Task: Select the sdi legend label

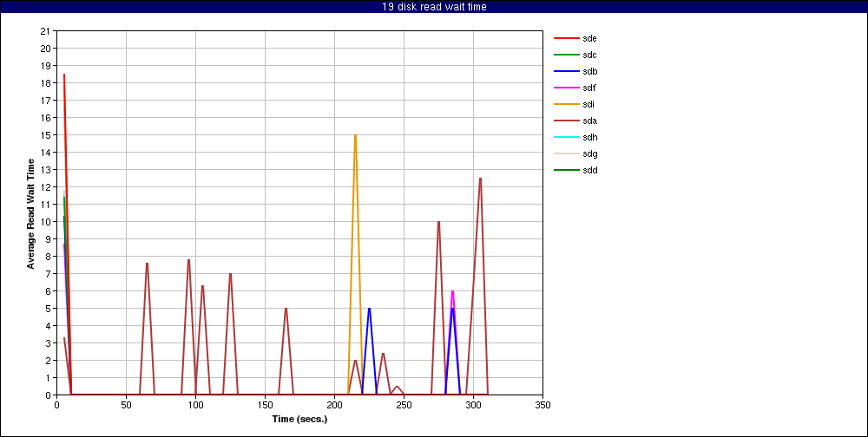Action: (x=589, y=104)
